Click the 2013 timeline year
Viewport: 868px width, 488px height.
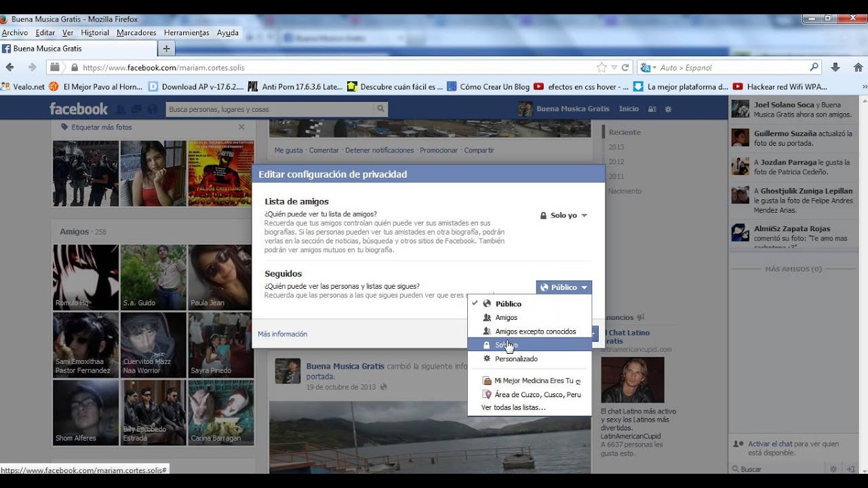(x=616, y=147)
